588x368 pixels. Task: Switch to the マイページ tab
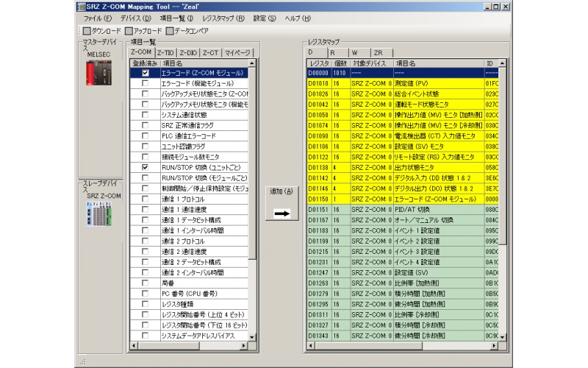237,53
